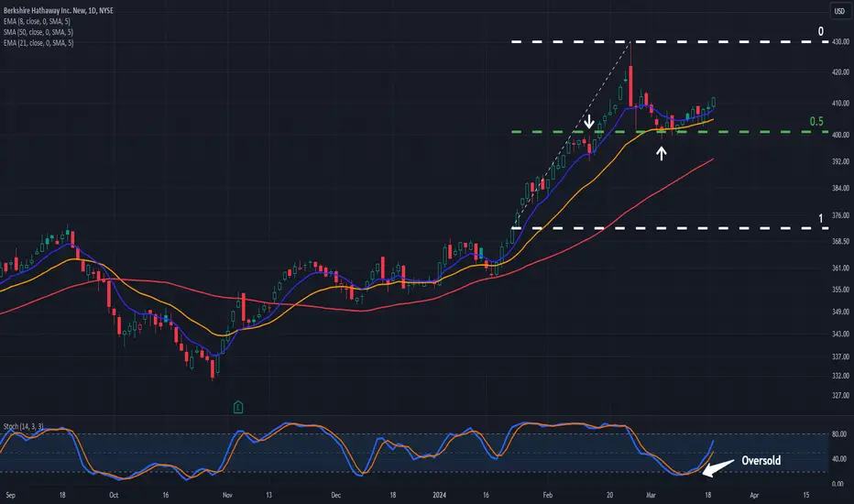
Task: Click the 349.00 price axis label
Action: coord(840,312)
